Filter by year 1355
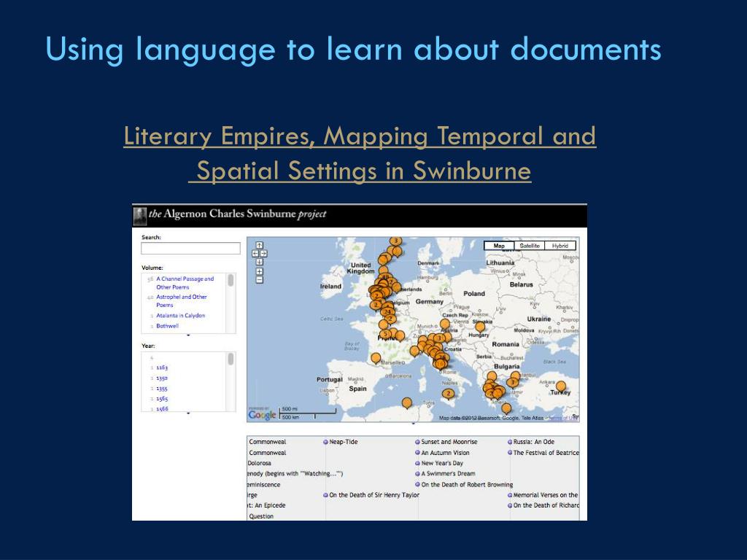The height and width of the screenshot is (560, 747). [162, 389]
